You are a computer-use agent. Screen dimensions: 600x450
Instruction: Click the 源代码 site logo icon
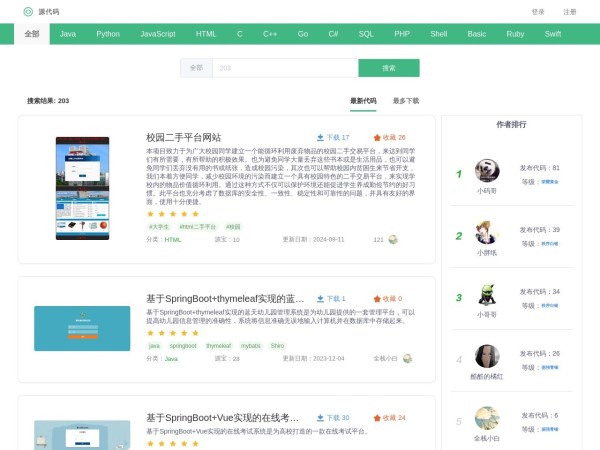click(28, 12)
